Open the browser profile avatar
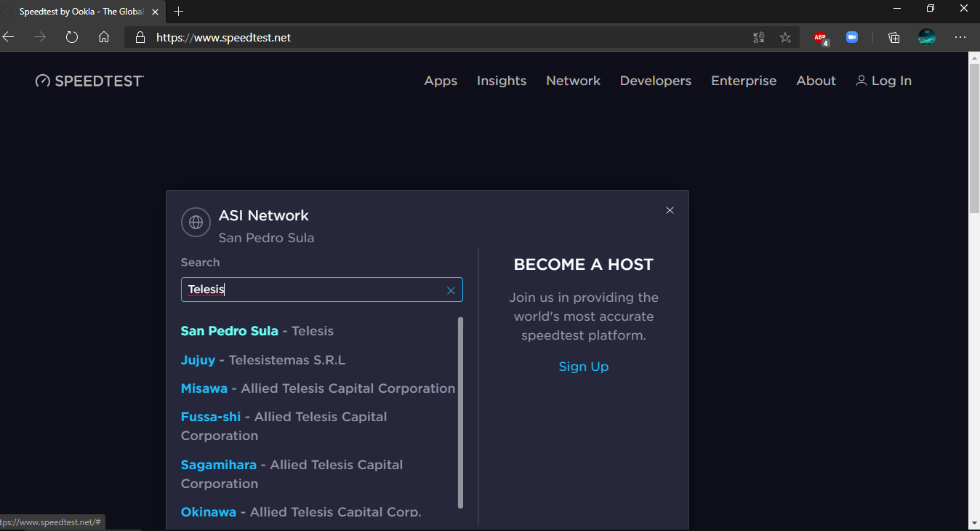This screenshot has width=980, height=531. click(927, 37)
